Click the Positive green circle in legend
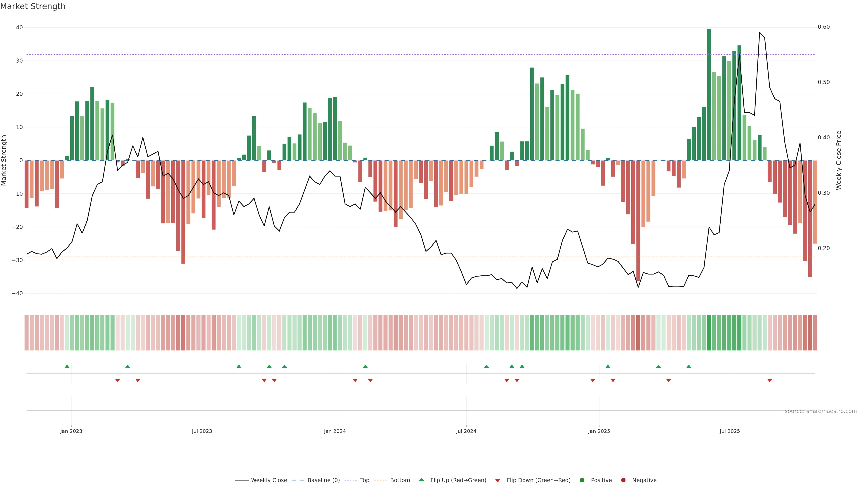868x488 pixels. [582, 480]
